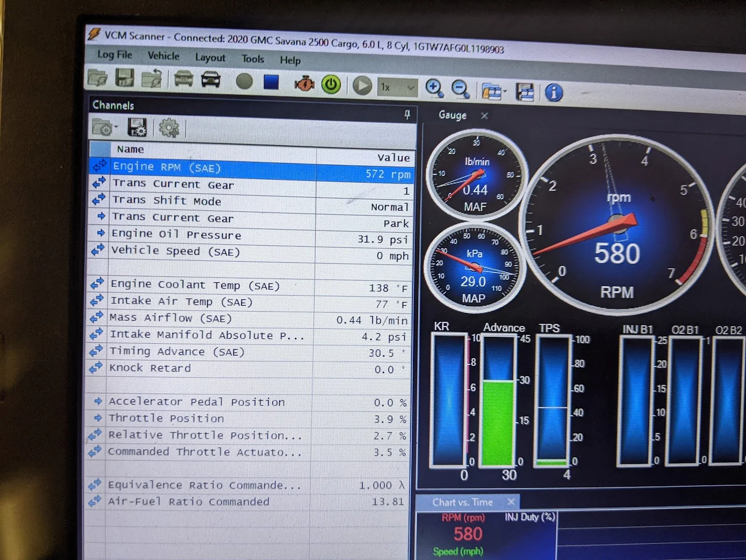
Task: Open the Vehicle menu
Action: (x=163, y=56)
